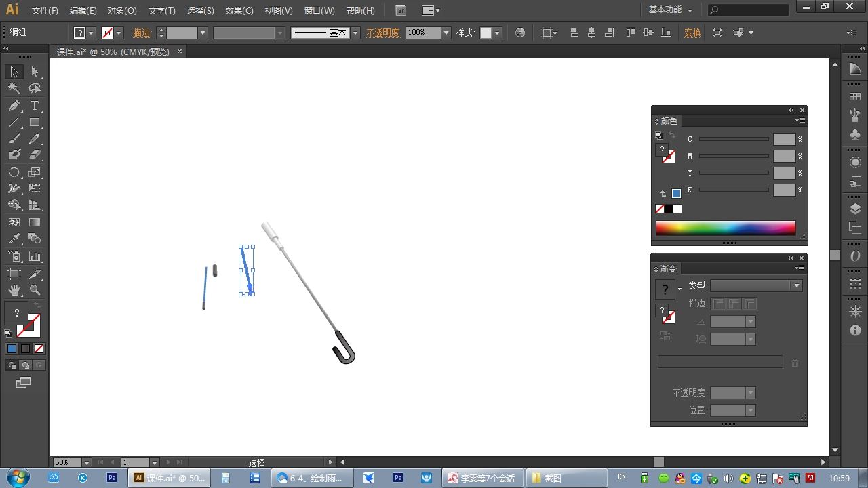Viewport: 868px width, 488px height.
Task: Select the Lasso tool
Action: [x=35, y=88]
